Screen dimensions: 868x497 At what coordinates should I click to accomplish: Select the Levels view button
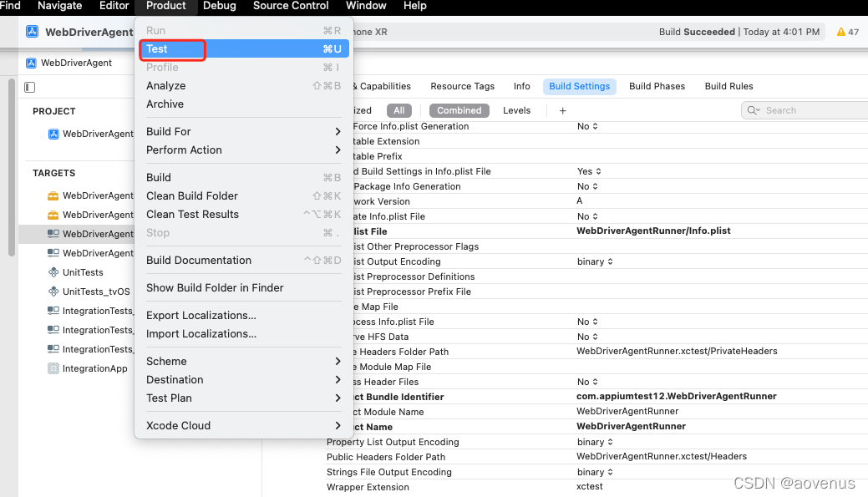click(x=516, y=111)
